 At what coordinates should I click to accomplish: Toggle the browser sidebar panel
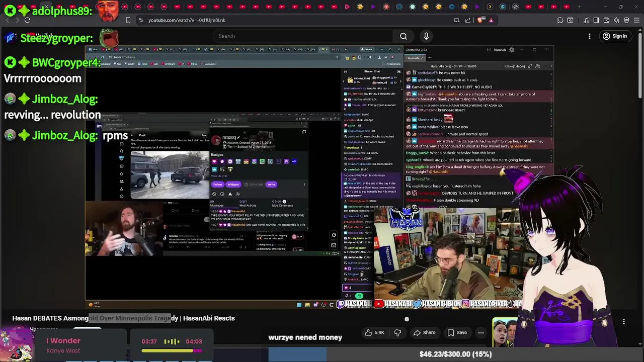tap(596, 20)
